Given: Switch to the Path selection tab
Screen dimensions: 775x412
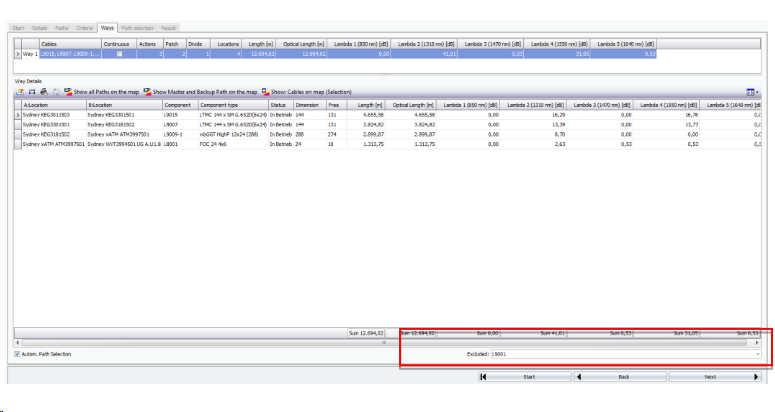Looking at the screenshot, I should [137, 28].
